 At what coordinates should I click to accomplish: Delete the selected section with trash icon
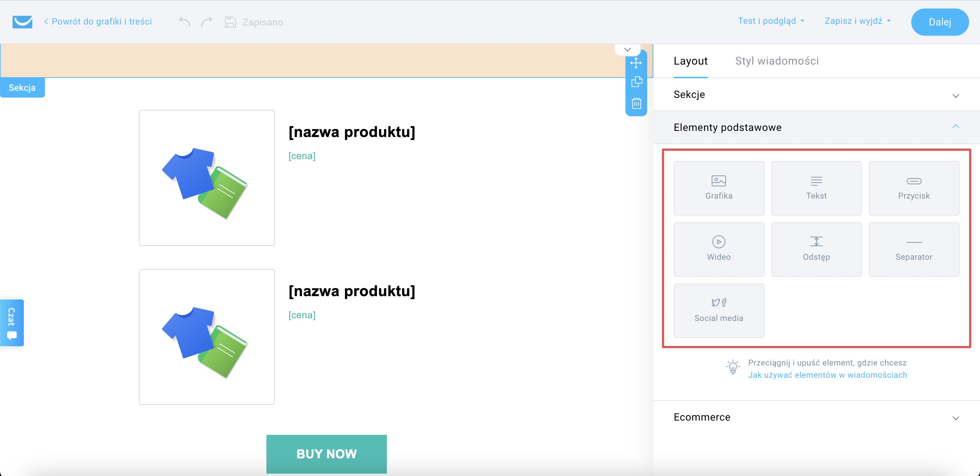point(636,103)
